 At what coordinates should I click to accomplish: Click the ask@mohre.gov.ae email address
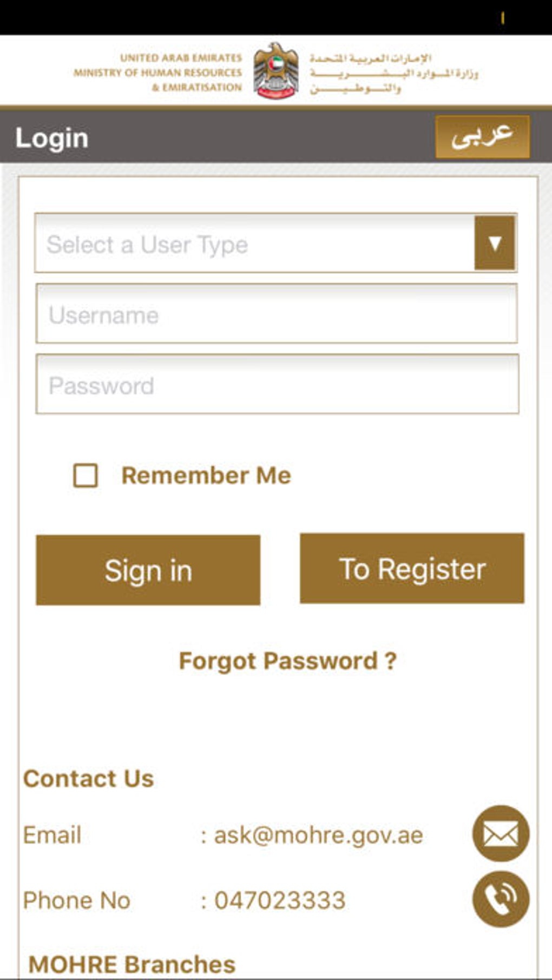tap(318, 835)
